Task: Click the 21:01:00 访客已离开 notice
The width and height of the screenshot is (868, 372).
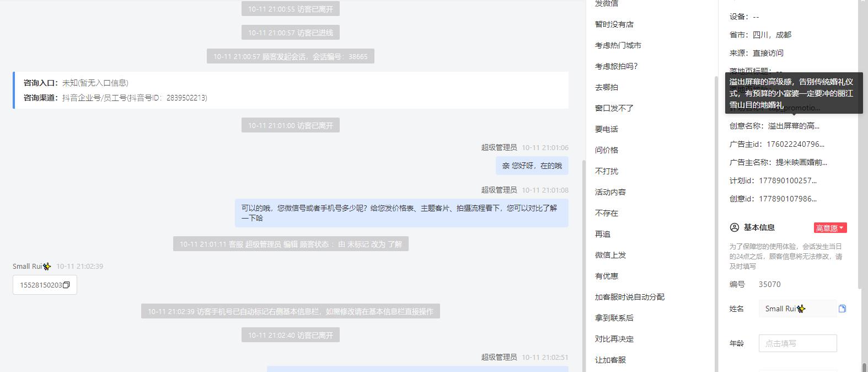Action: click(x=291, y=125)
